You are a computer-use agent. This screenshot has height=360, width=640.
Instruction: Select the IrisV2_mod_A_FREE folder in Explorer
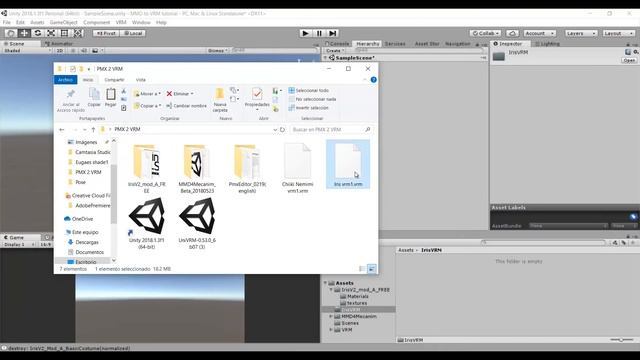147,168
